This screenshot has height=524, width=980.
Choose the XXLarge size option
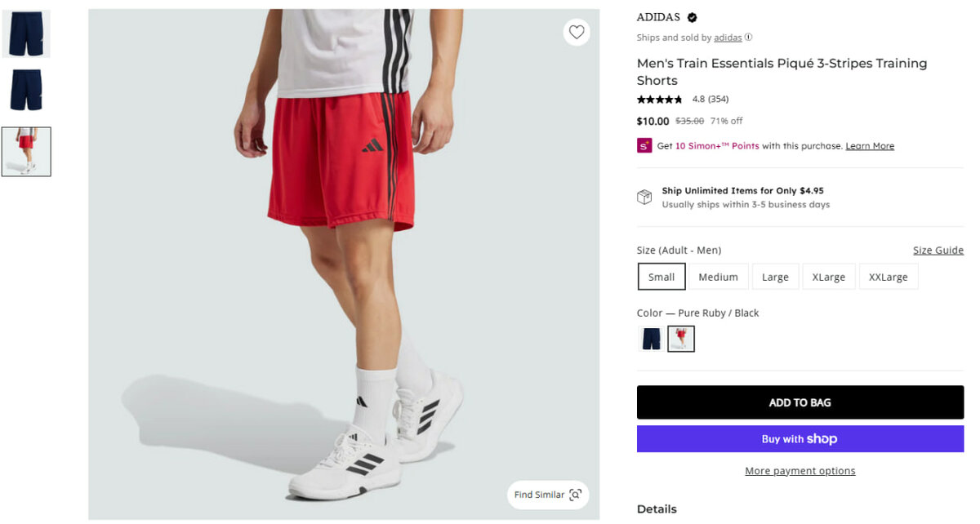click(x=888, y=277)
